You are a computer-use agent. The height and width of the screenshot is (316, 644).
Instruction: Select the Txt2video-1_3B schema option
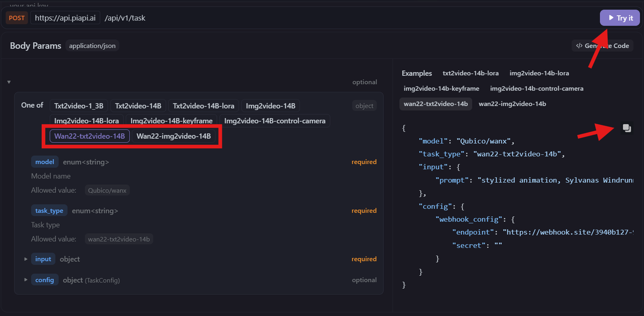78,106
